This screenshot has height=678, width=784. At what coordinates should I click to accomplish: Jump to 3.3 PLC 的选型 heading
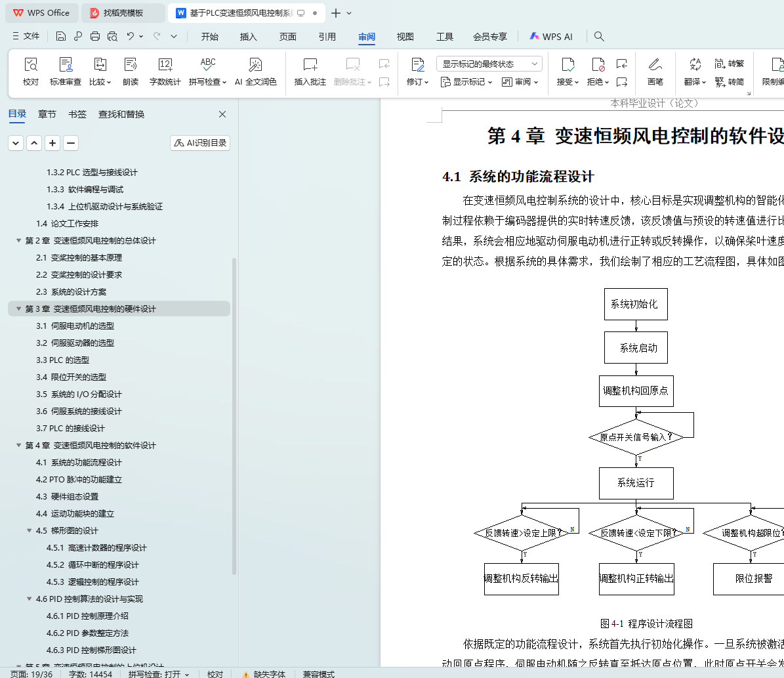[62, 360]
